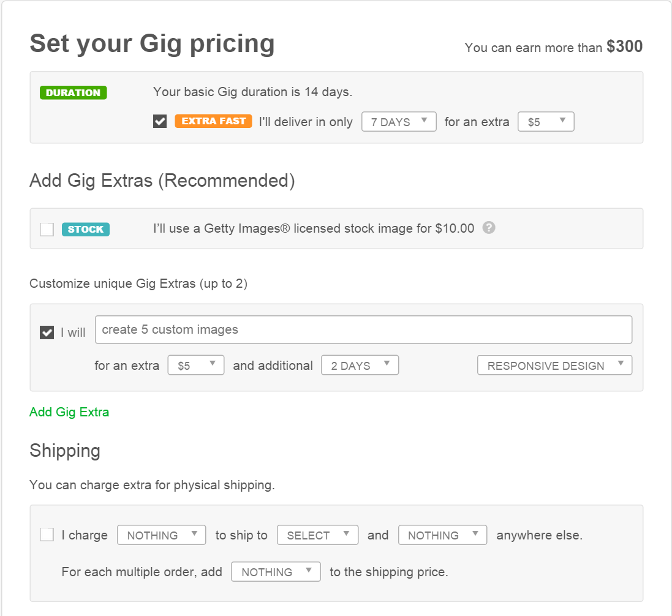Enable the Getty Images stock checkbox
This screenshot has height=616, width=672.
point(47,230)
